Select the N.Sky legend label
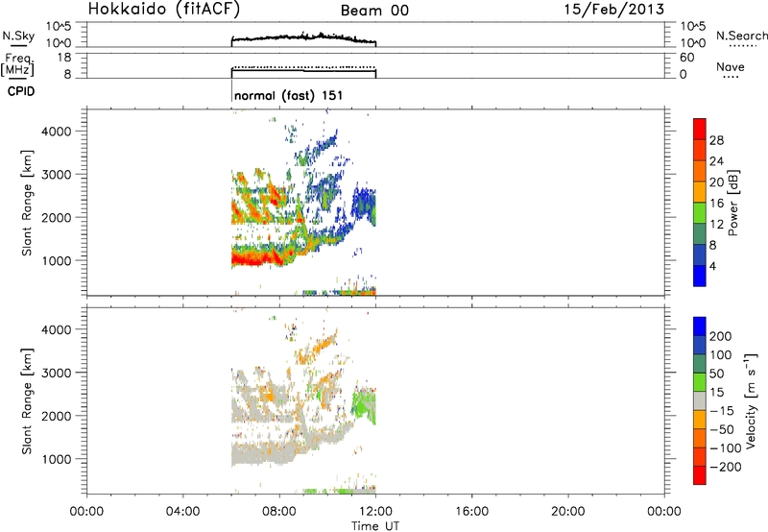The height and width of the screenshot is (532, 768). point(18,36)
